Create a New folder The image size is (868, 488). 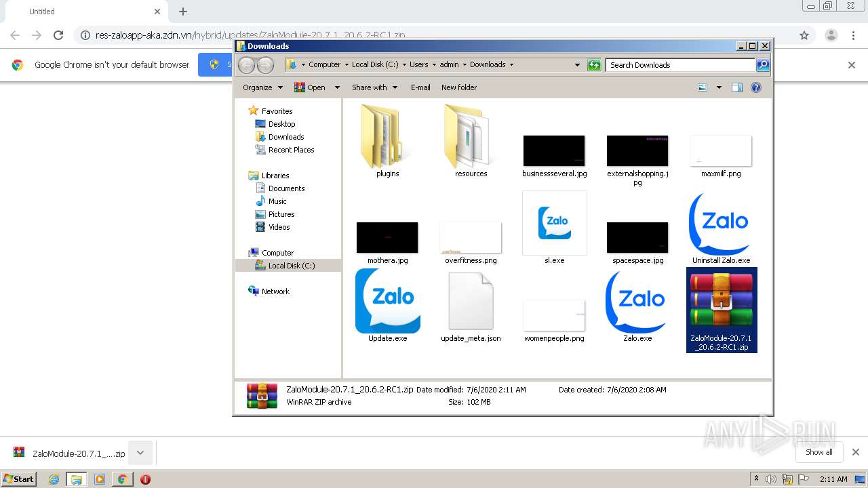point(459,87)
